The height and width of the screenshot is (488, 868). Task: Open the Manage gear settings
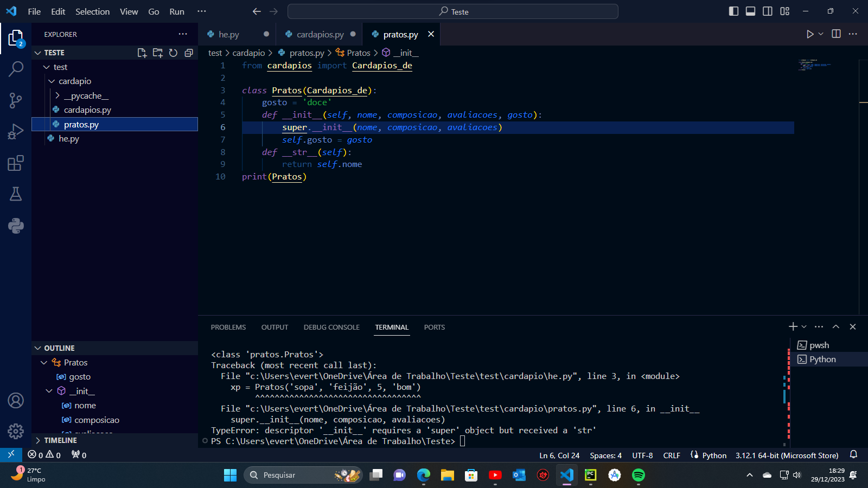click(16, 431)
